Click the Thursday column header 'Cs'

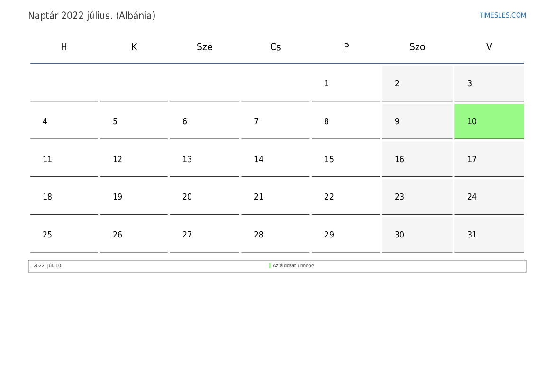tap(275, 47)
